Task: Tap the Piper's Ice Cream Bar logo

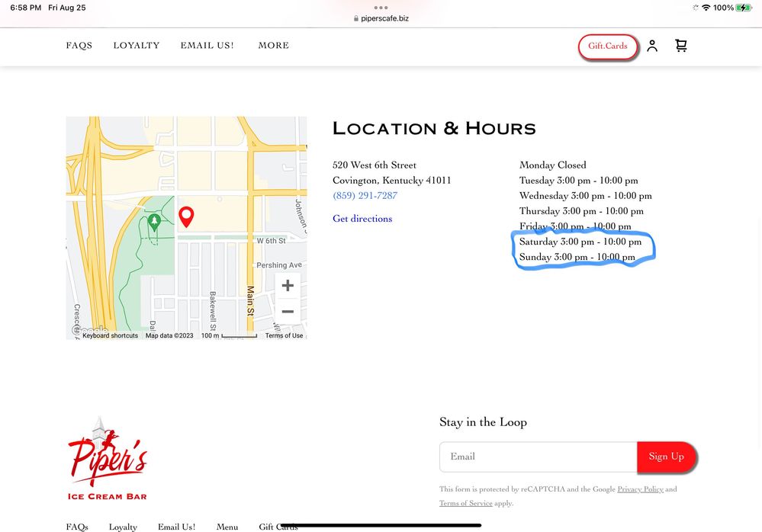Action: [108, 458]
